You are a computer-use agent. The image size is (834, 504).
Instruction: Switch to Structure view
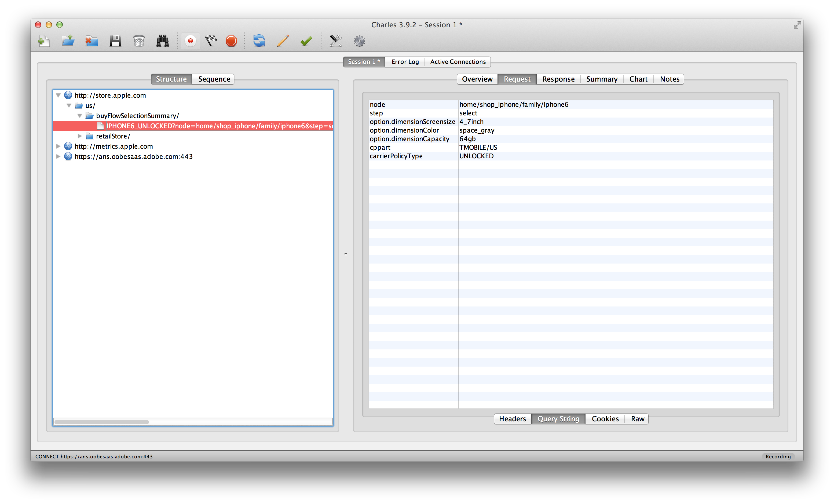pos(171,79)
